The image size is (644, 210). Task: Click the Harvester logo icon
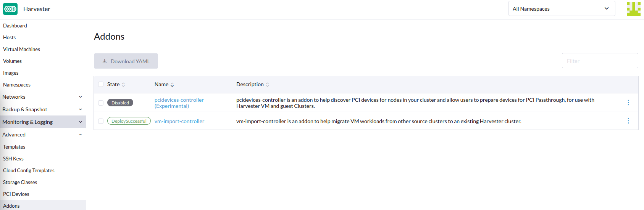(10, 9)
